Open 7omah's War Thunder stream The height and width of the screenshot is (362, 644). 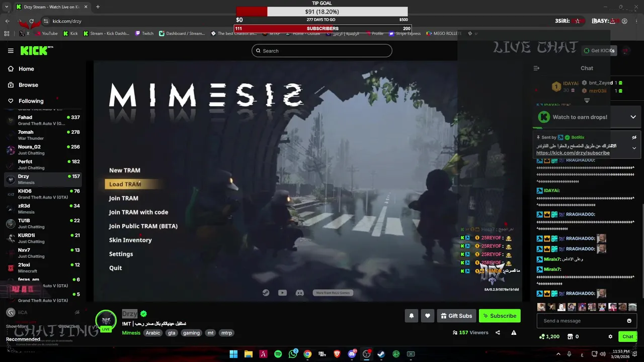click(x=43, y=135)
